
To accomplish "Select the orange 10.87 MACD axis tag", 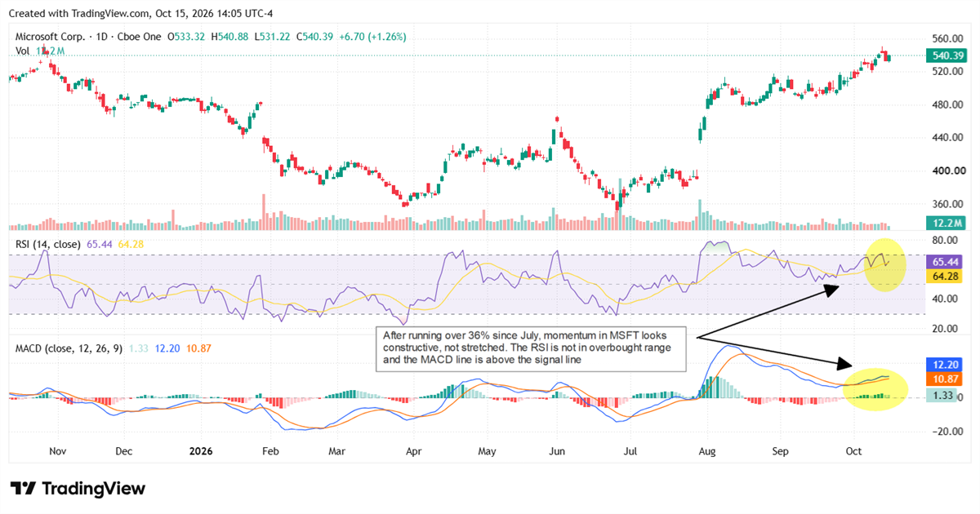I will click(946, 379).
